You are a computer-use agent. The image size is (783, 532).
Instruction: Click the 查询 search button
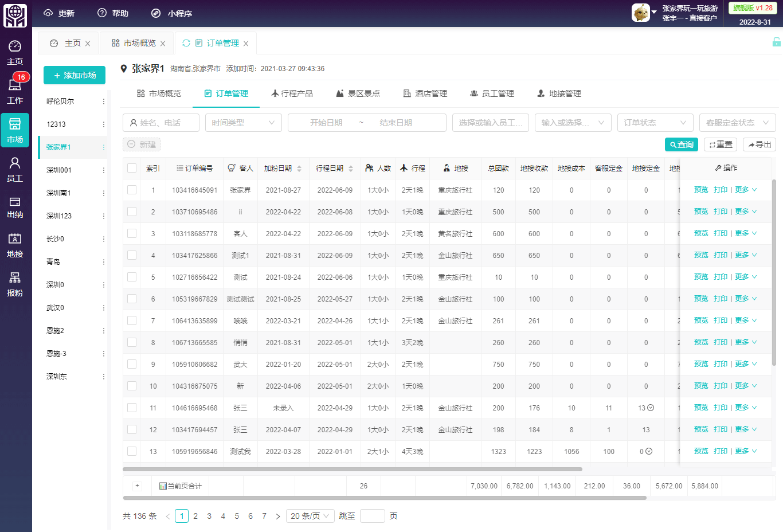[681, 144]
